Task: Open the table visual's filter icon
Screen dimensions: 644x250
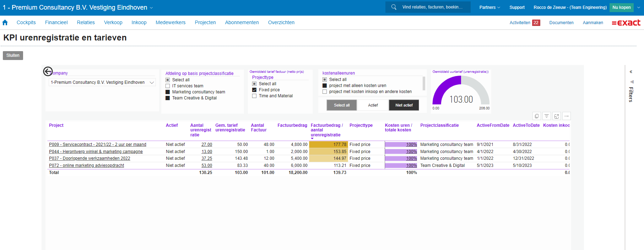Action: pos(547,116)
